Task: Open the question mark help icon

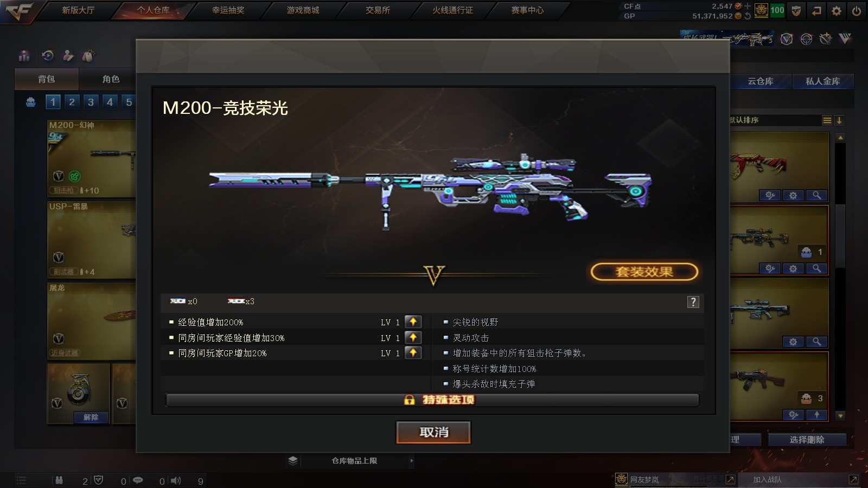Action: coord(693,302)
